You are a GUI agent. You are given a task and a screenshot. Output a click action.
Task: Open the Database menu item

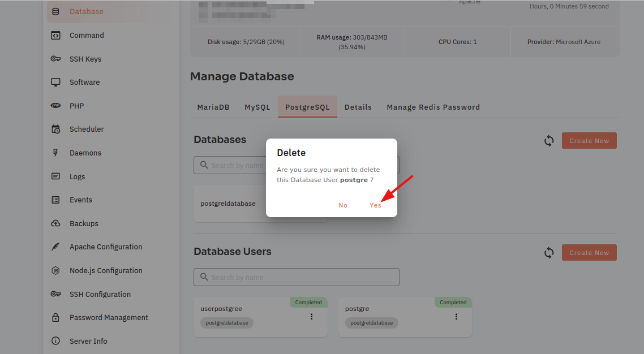(86, 11)
